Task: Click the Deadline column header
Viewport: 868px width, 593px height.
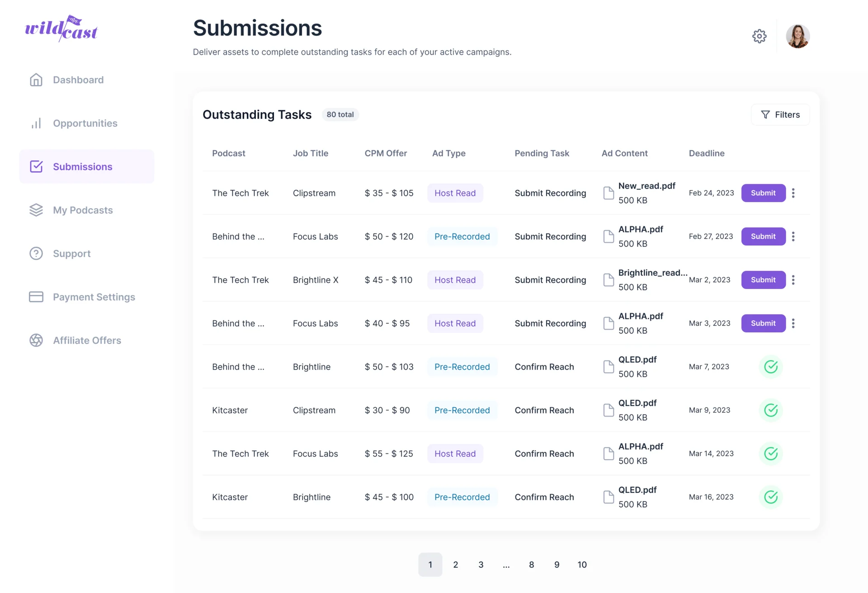Action: (707, 153)
